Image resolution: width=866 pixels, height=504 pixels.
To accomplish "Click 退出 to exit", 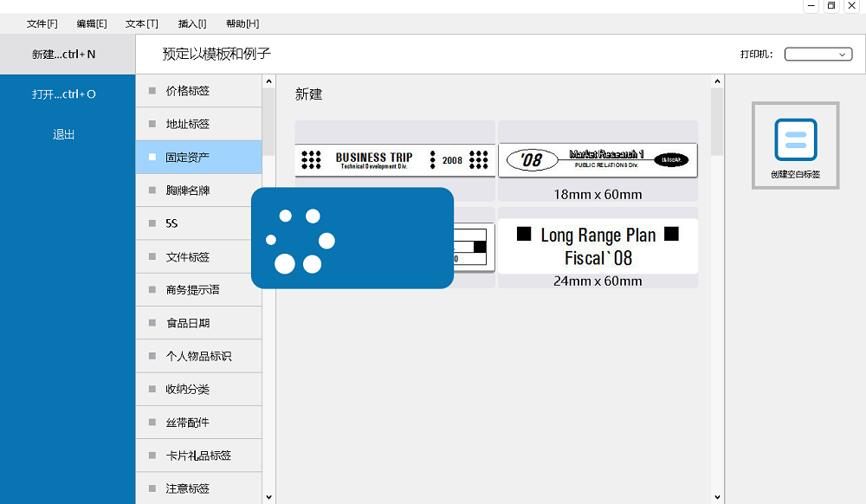I will coord(64,134).
